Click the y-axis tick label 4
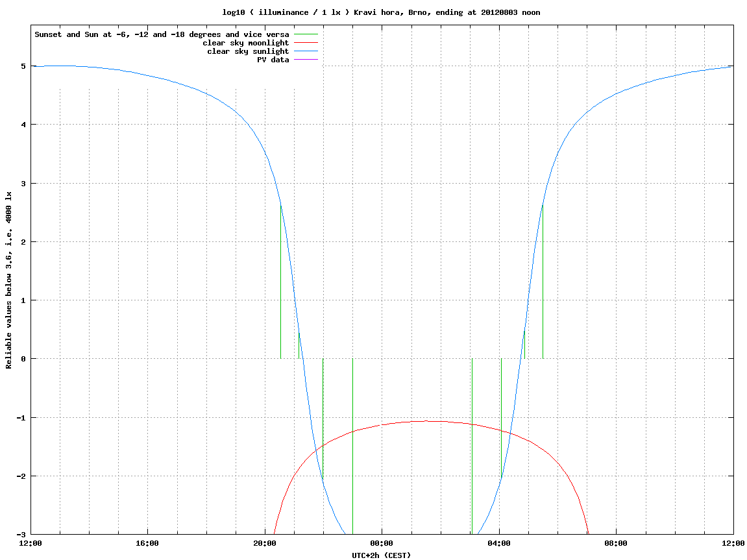 point(23,125)
